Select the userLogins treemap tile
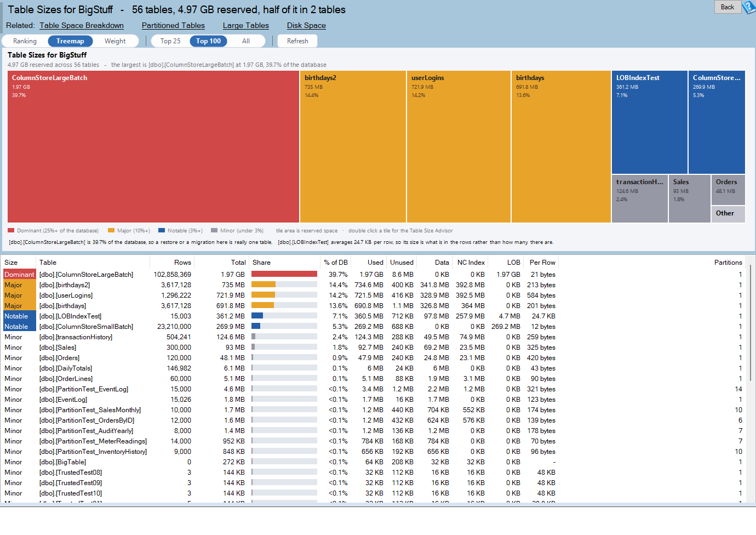The height and width of the screenshot is (535, 756). click(x=459, y=146)
